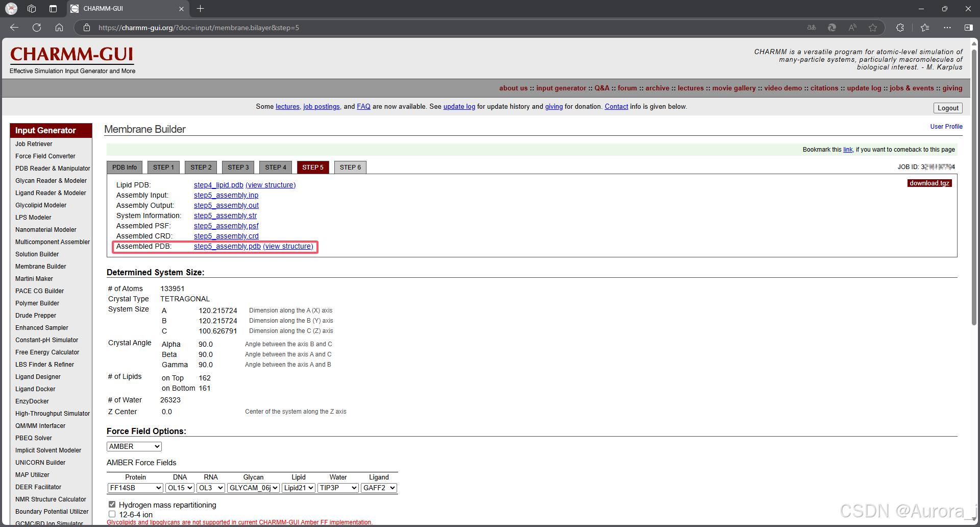Viewport: 980px width, 527px height.
Task: Open the Water TIP3P dropdown
Action: [x=338, y=488]
